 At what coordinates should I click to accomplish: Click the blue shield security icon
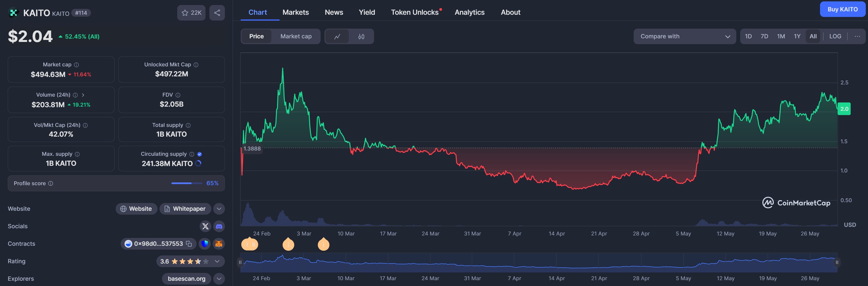pyautogui.click(x=205, y=244)
